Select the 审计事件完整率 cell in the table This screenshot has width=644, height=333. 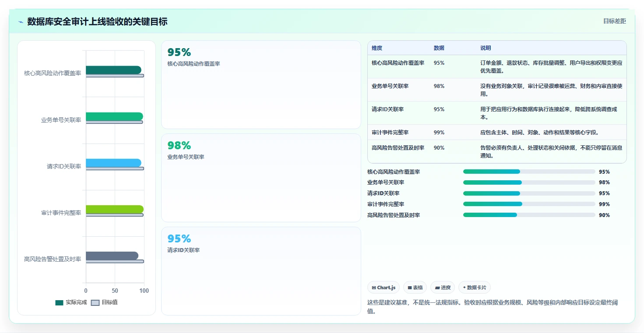(x=390, y=133)
